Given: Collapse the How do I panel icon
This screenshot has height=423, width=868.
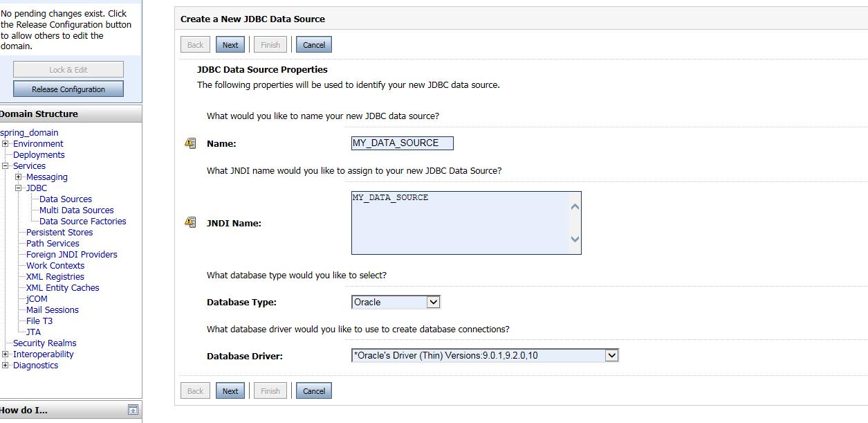Looking at the screenshot, I should (133, 410).
